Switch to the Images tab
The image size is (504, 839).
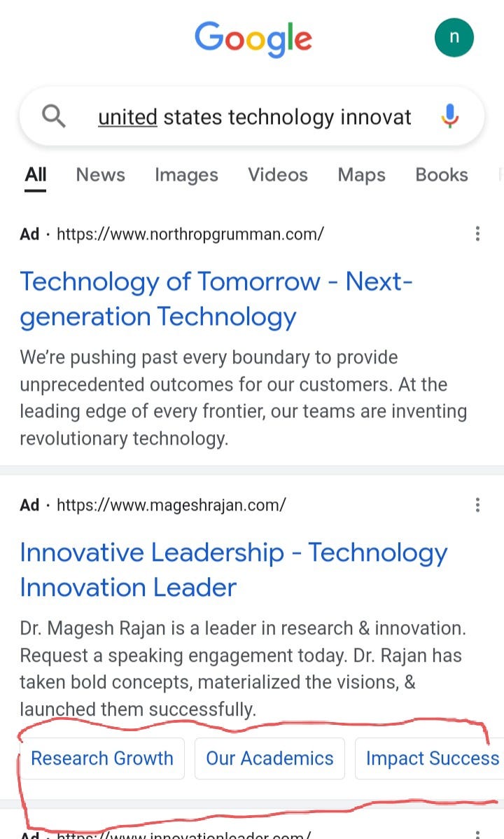click(x=186, y=175)
